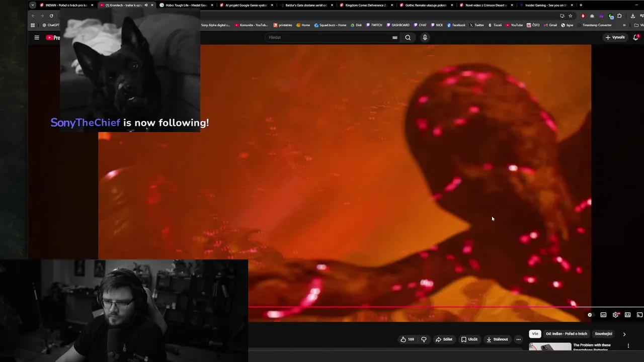Open The Problem with these Smartphone Batteries thumbnail

pyautogui.click(x=550, y=347)
